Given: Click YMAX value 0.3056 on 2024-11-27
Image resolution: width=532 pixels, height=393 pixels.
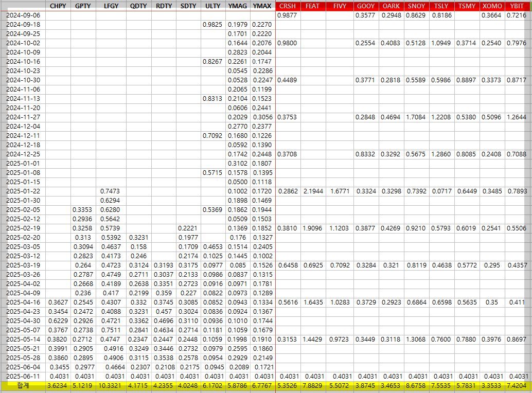Looking at the screenshot, I should 262,117.
